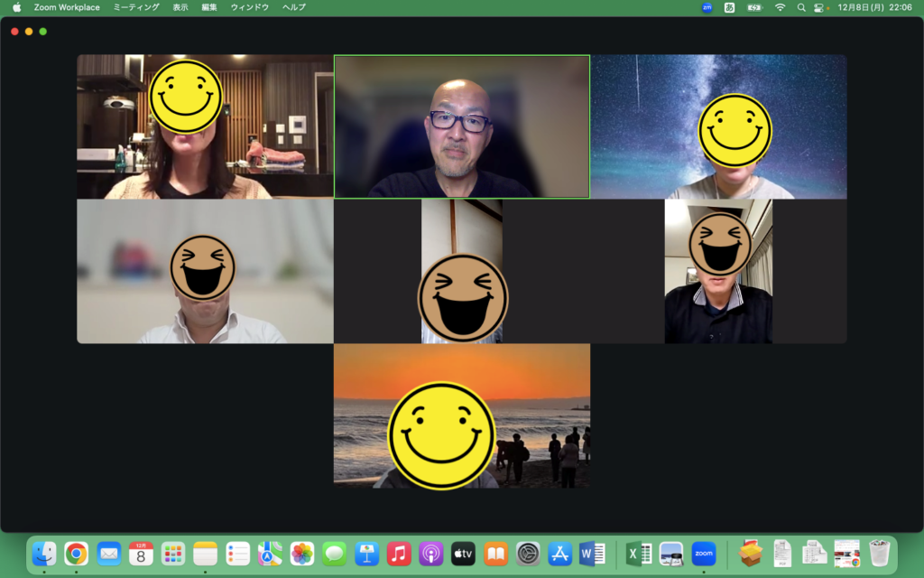
Task: Open Zoom app in the Dock
Action: pos(704,554)
